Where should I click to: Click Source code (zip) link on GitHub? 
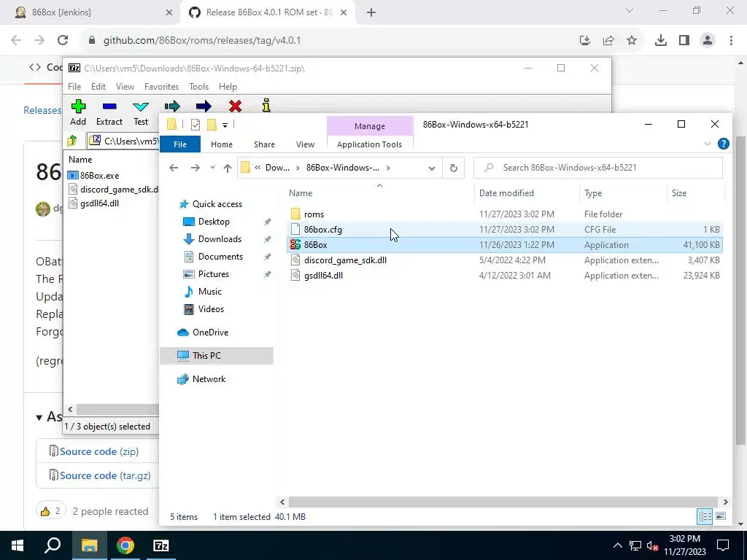pyautogui.click(x=99, y=451)
